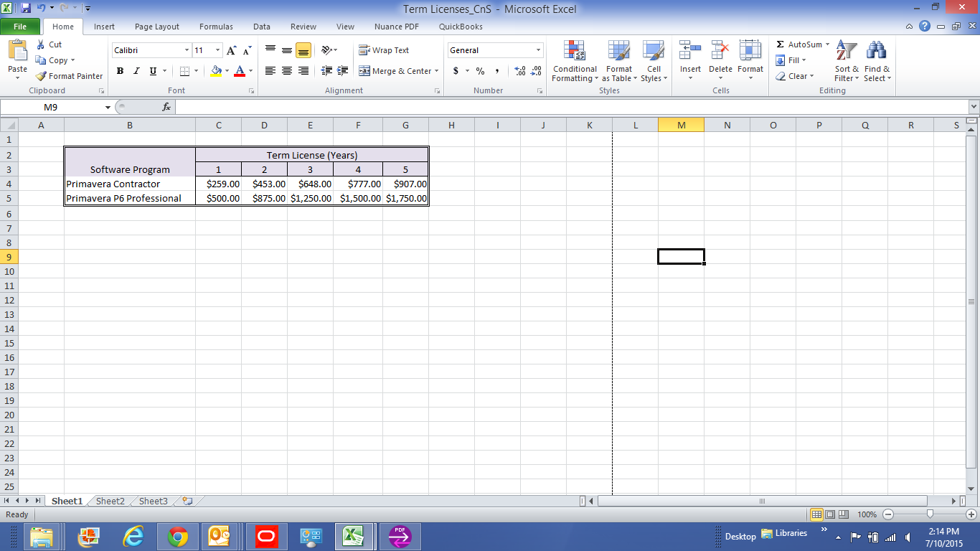Viewport: 980px width, 551px height.
Task: Expand the font size dropdown
Action: 218,50
